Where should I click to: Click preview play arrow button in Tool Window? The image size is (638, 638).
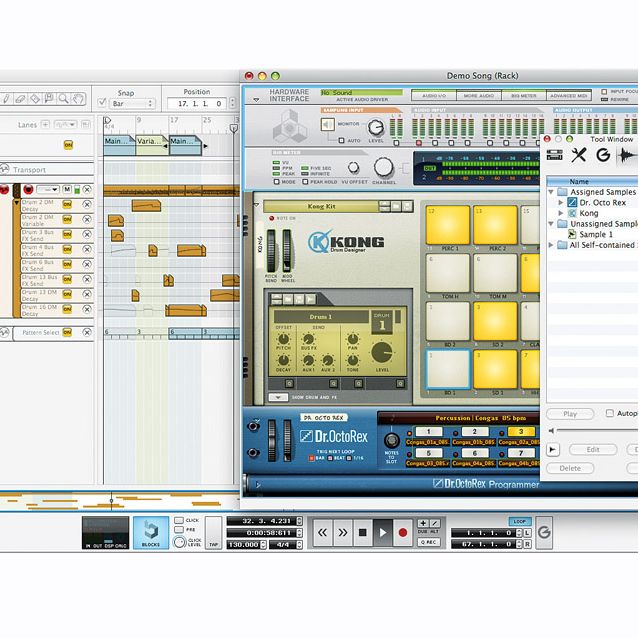coord(552,449)
